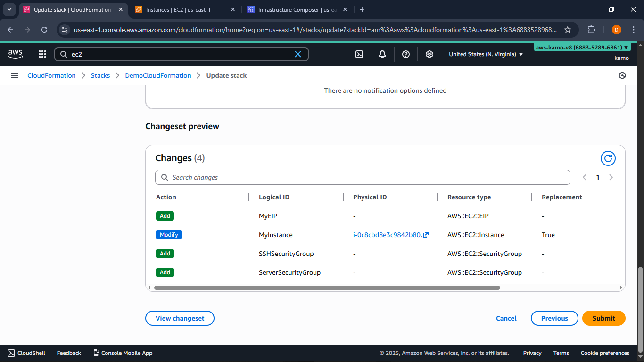Open the United States (N. Virginia) region selector
This screenshot has width=644, height=362.
[486, 54]
